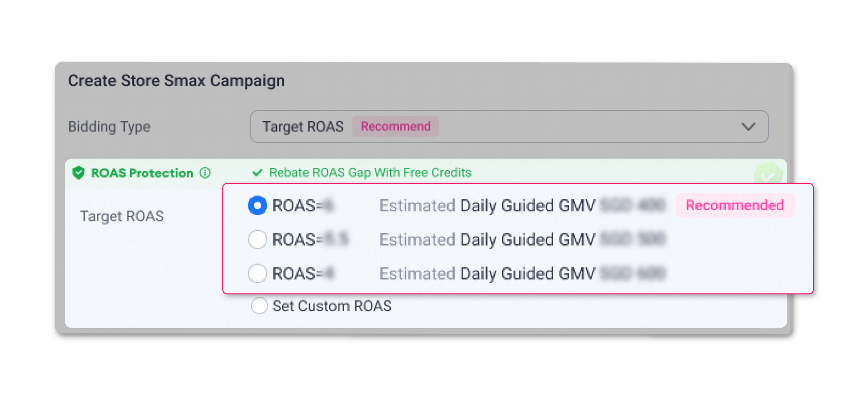This screenshot has width=868, height=396.
Task: Click the Set Custom ROAS label text
Action: pyautogui.click(x=332, y=306)
